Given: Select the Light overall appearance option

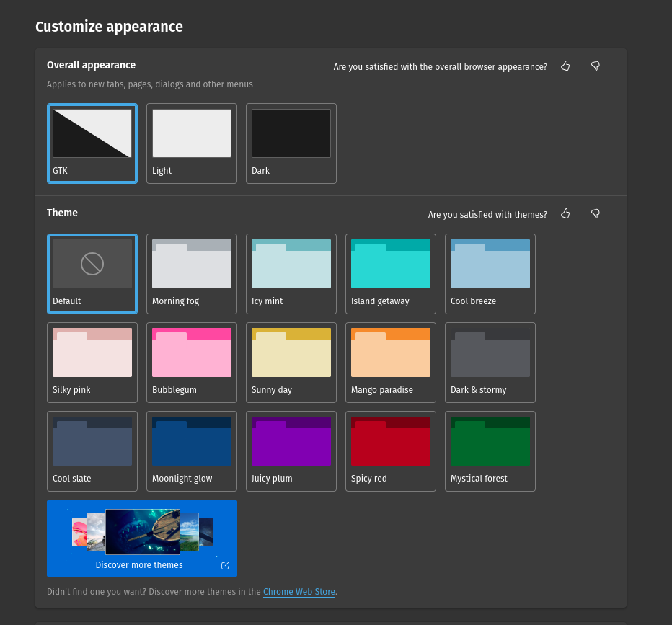Looking at the screenshot, I should tap(192, 143).
